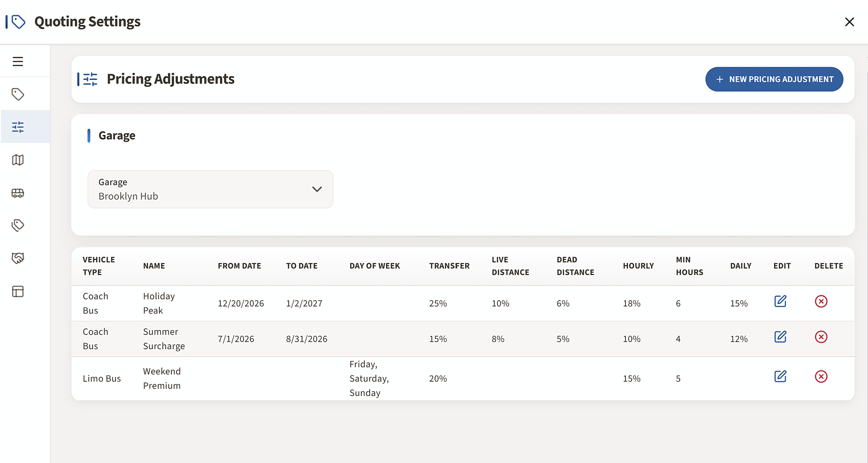Select the Holiday Peak name cell

point(159,303)
